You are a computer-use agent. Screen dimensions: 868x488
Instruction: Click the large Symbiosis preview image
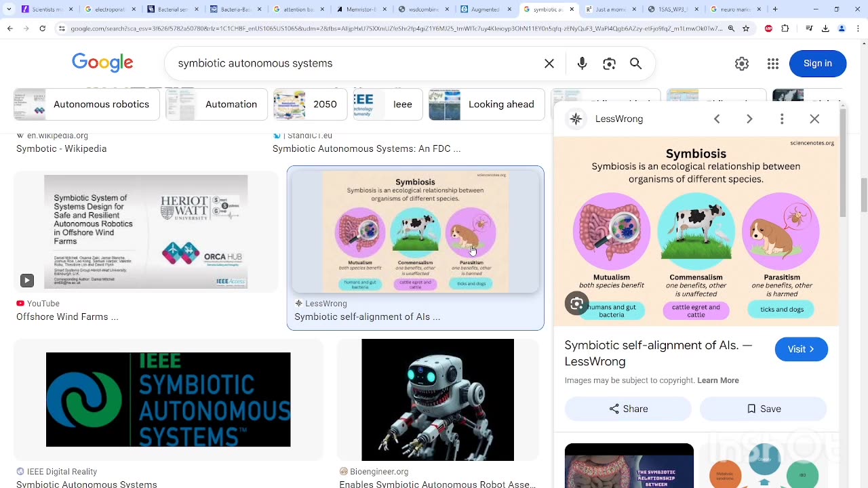[x=696, y=231]
